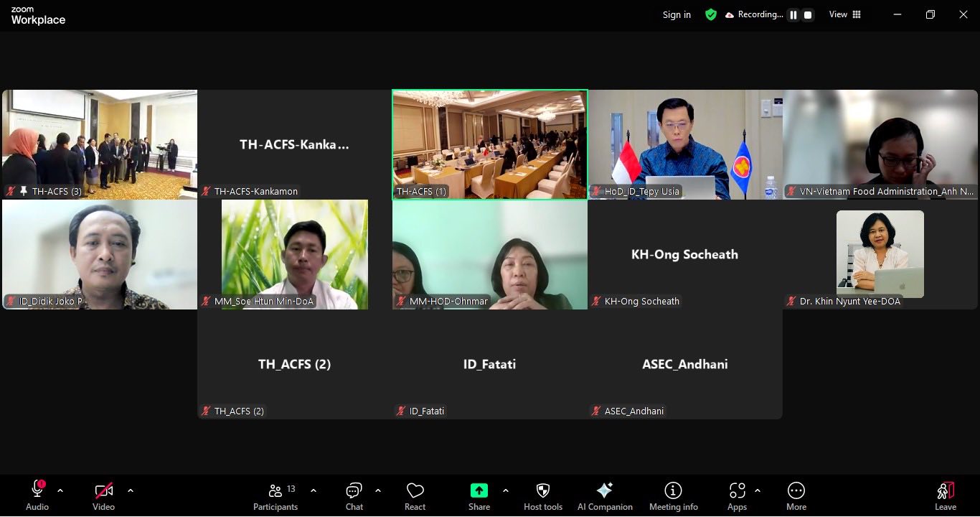Image resolution: width=980 pixels, height=517 pixels.
Task: Click the Dr. Khin Nyunt Yee-DOA name label
Action: 850,301
